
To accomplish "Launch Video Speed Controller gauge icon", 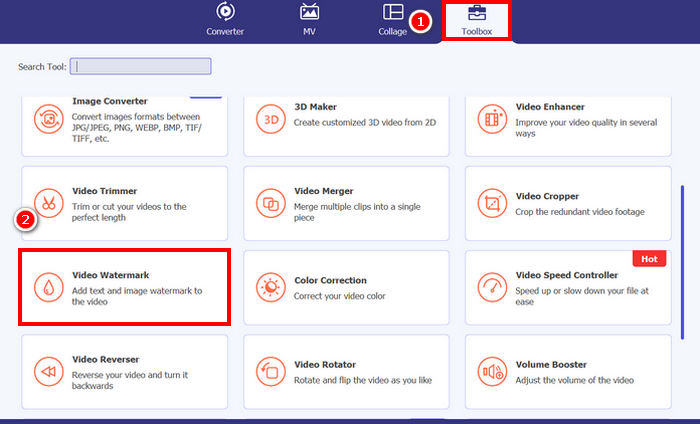I will [x=493, y=287].
